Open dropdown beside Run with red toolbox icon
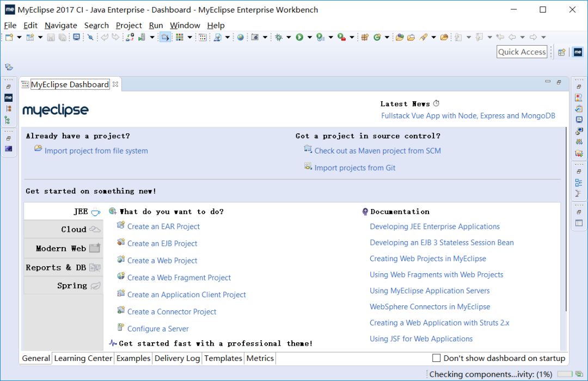This screenshot has width=588, height=381. click(x=352, y=37)
